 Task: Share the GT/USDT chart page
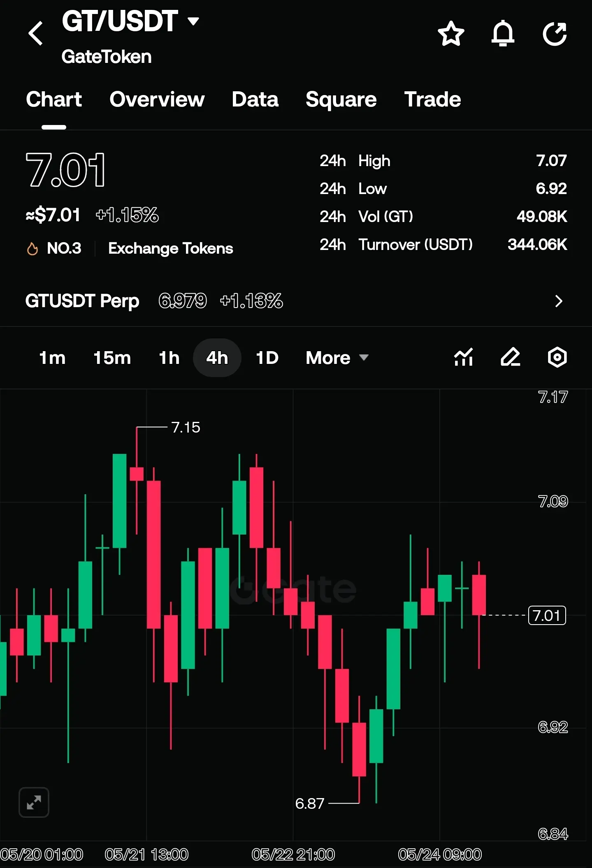(555, 33)
